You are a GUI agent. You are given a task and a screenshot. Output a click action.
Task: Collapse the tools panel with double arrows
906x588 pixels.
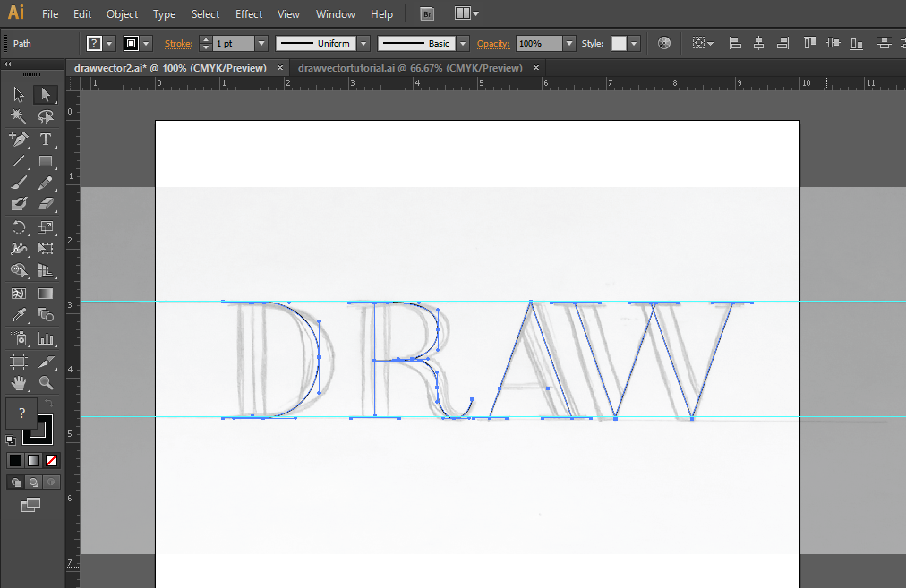pyautogui.click(x=8, y=64)
